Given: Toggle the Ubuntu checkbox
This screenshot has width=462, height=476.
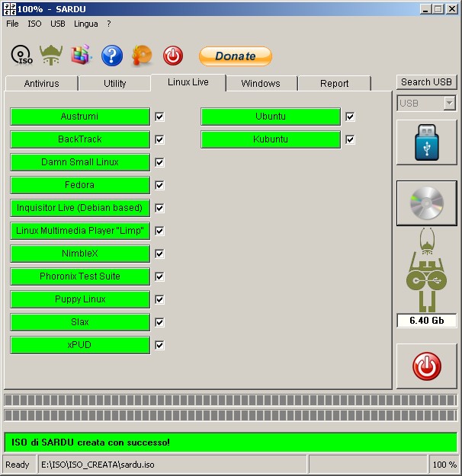Looking at the screenshot, I should coord(350,117).
